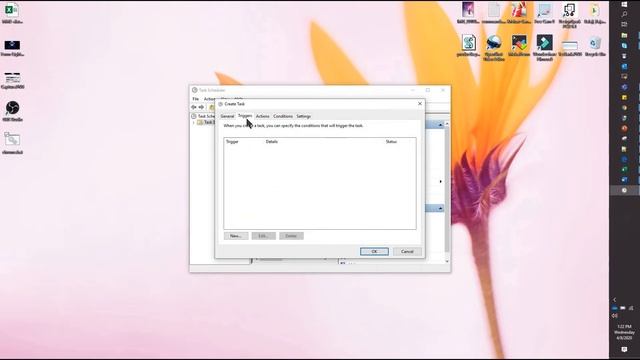Select the black overlapping squares desktop icon

(569, 15)
